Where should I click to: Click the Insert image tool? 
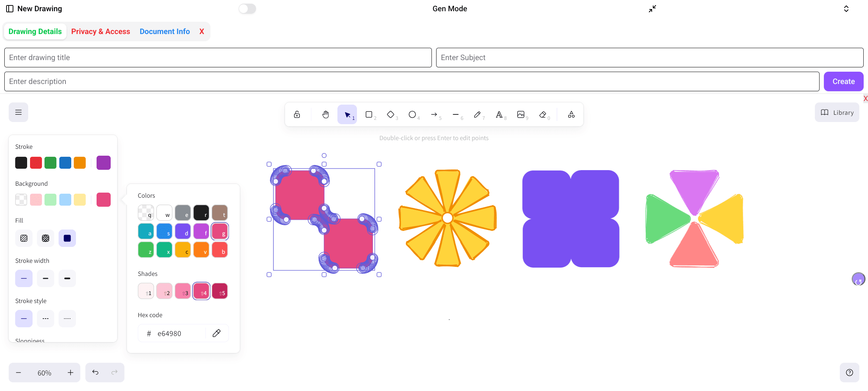521,114
